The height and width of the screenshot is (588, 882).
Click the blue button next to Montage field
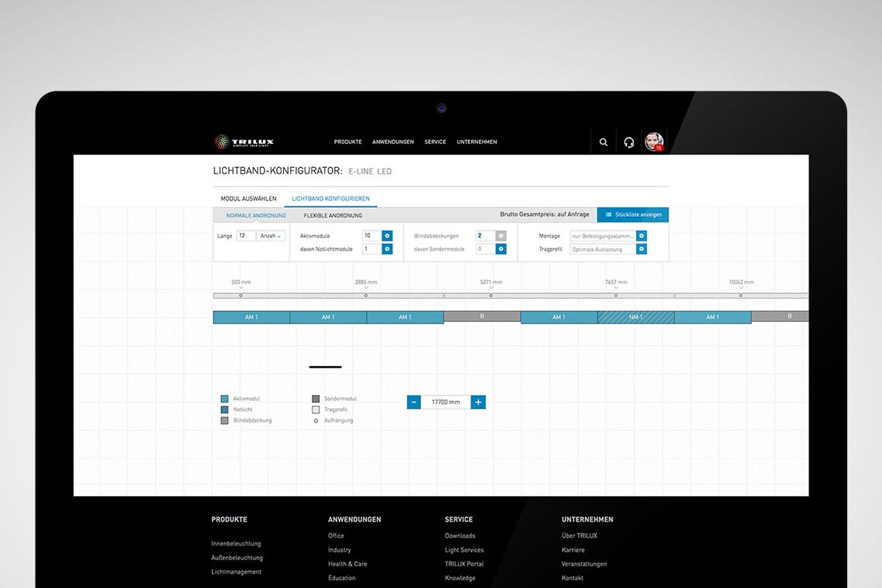[641, 236]
